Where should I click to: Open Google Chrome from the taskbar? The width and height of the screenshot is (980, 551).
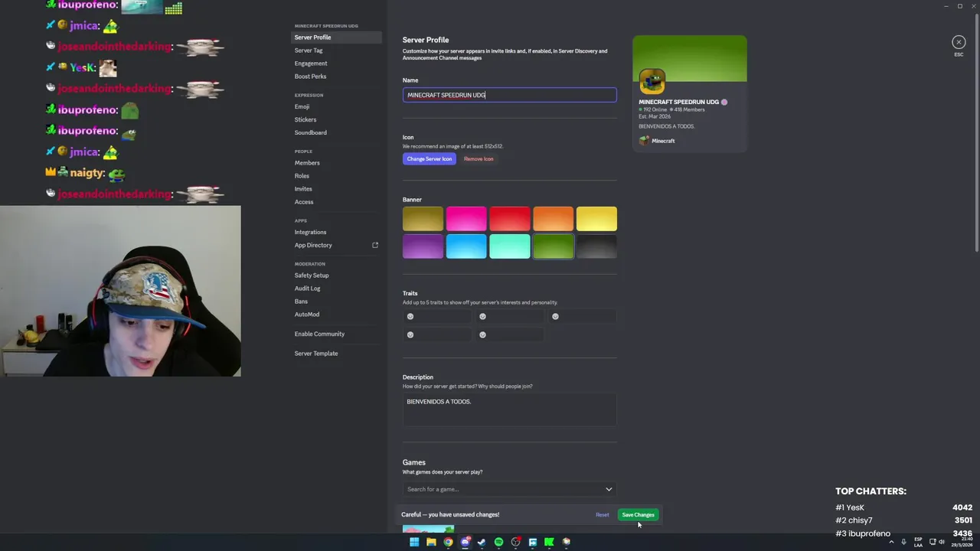point(448,542)
